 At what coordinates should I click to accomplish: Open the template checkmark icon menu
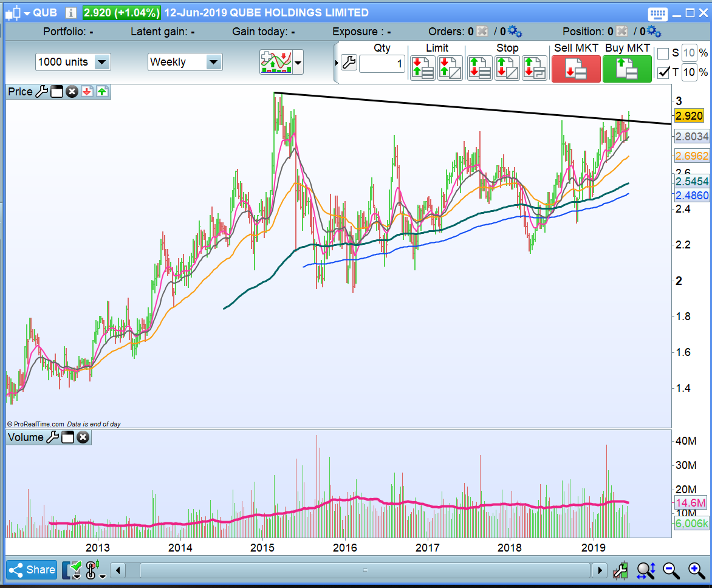(x=72, y=570)
